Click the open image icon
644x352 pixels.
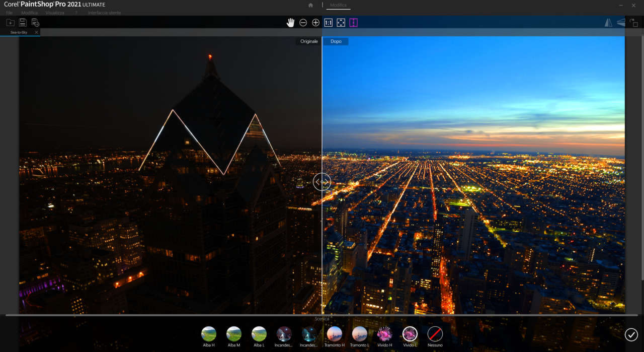click(10, 23)
